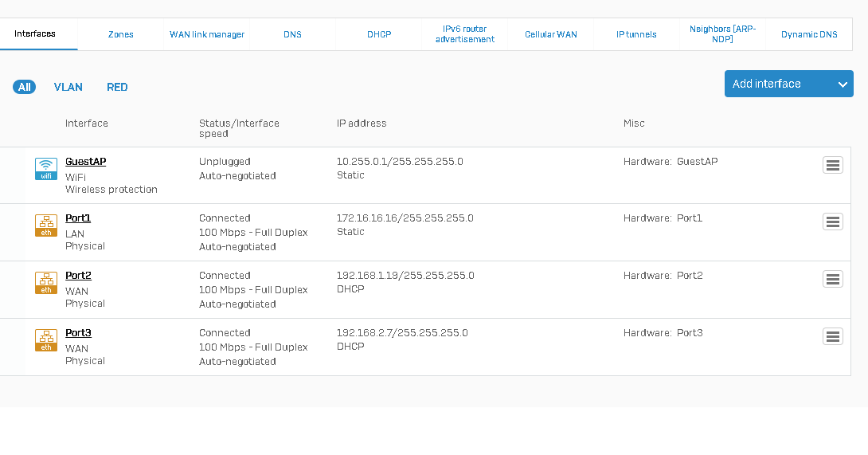Image resolution: width=868 pixels, height=455 pixels.
Task: Click IP address 172.16.16.16/255.255.255.0
Action: coord(405,218)
